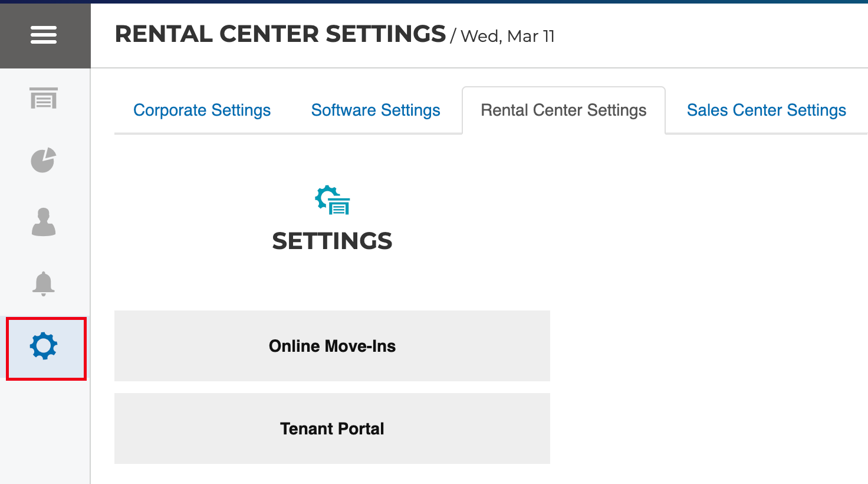
Task: Click the SETTINGS section heading
Action: click(332, 241)
